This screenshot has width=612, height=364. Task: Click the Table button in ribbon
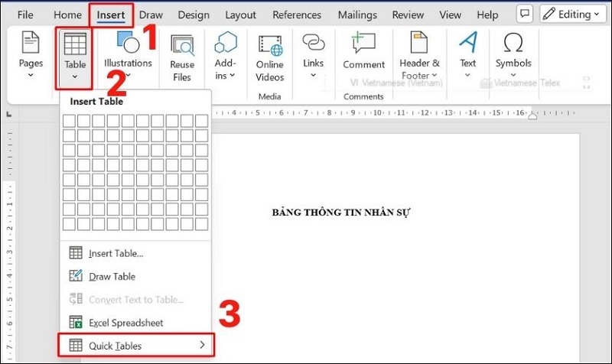(x=75, y=52)
